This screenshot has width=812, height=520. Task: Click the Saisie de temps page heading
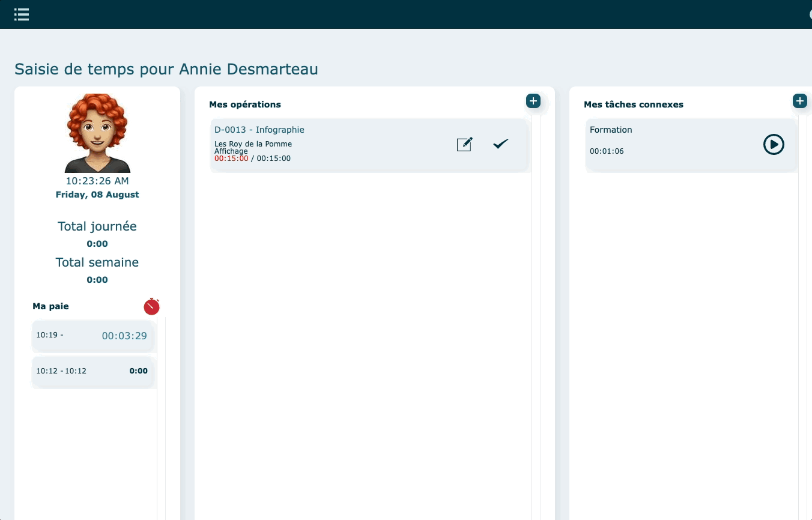point(166,69)
